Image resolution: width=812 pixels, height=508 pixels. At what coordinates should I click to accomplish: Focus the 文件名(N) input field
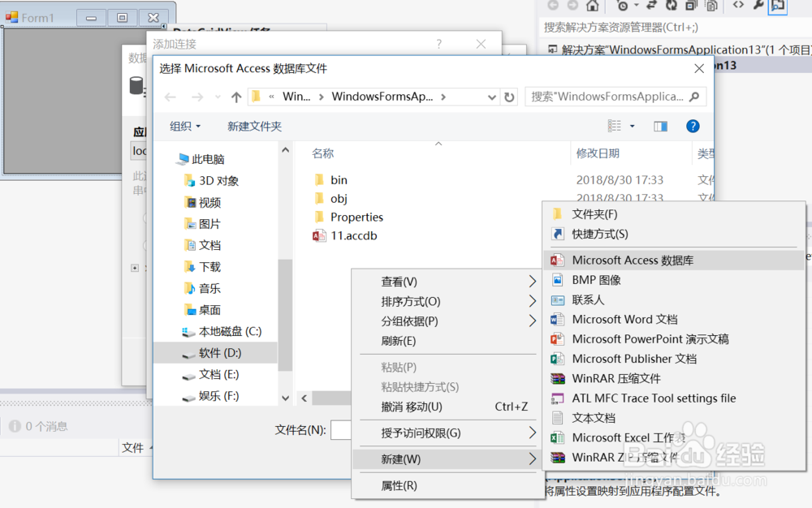pyautogui.click(x=341, y=430)
